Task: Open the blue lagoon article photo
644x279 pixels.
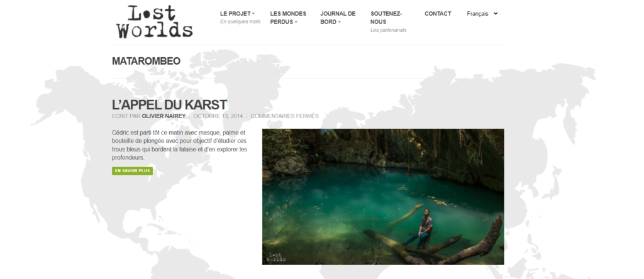Action: [x=383, y=197]
